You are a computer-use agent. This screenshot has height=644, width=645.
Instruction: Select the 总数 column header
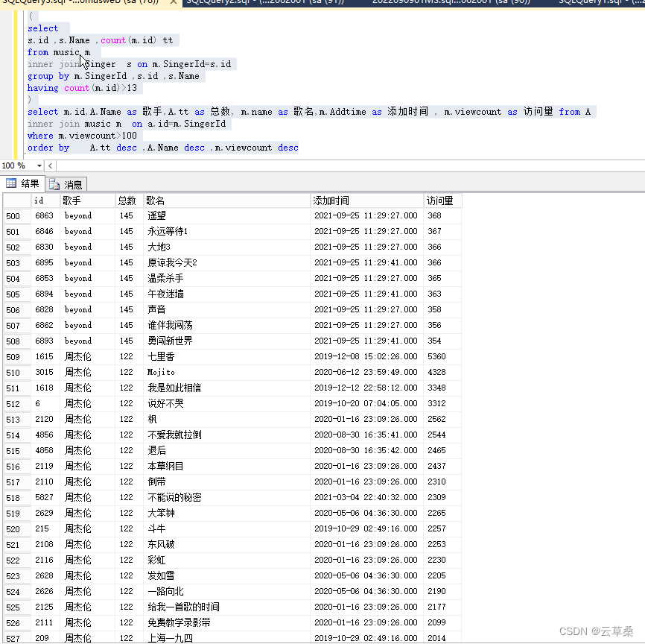tap(129, 201)
